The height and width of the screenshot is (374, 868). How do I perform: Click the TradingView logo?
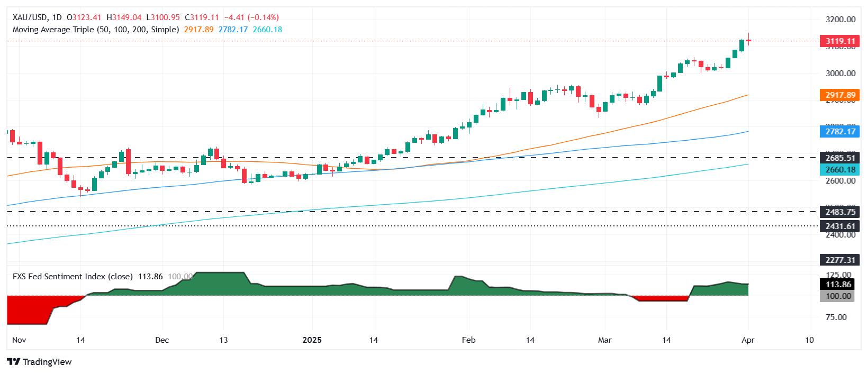39,362
